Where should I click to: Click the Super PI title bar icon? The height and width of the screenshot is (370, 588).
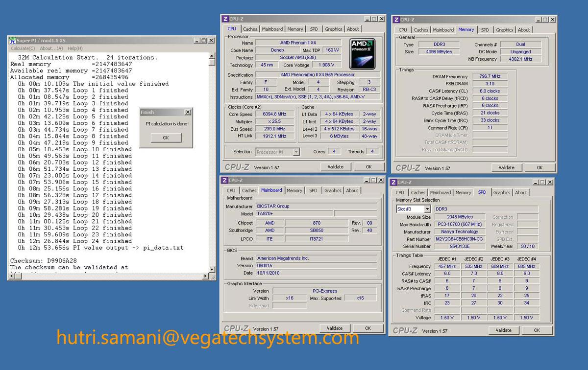(x=13, y=40)
